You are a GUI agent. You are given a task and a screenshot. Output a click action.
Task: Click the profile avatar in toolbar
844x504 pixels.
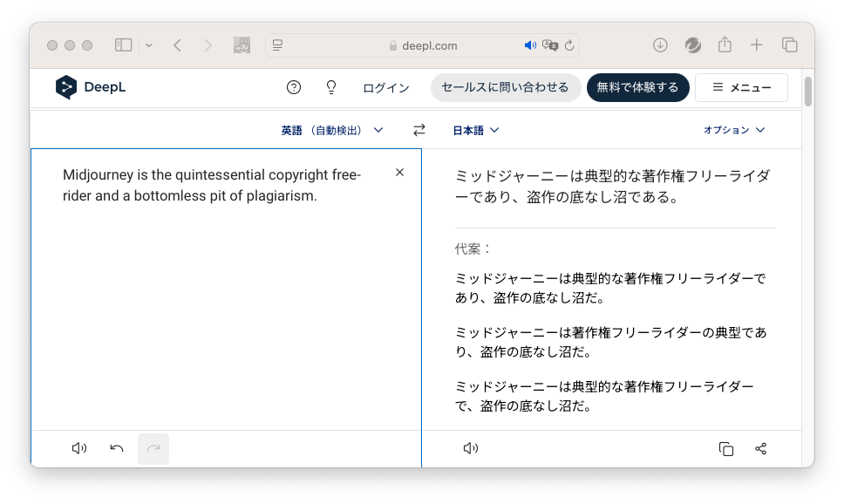(x=242, y=45)
